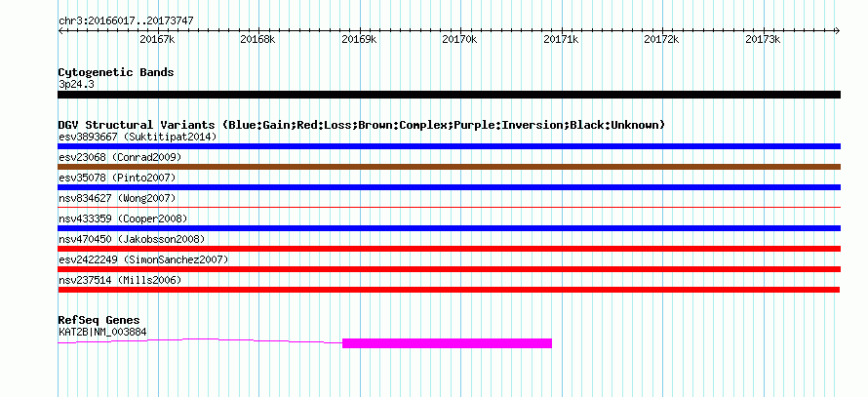
Task: Click the 20170k ruler tick label
Action: pyautogui.click(x=460, y=39)
